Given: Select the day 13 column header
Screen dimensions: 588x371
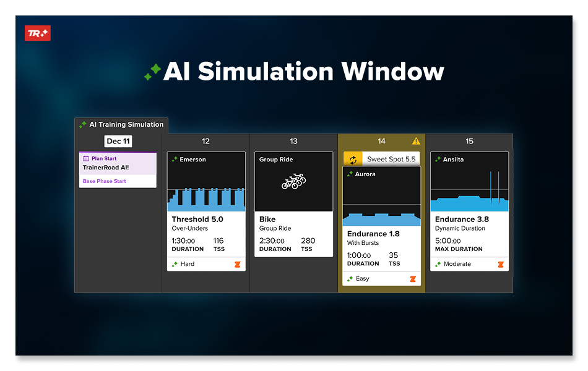Looking at the screenshot, I should pyautogui.click(x=293, y=142).
